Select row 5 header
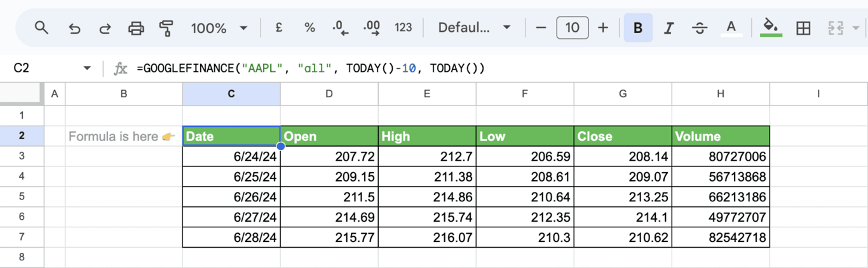 click(x=22, y=197)
